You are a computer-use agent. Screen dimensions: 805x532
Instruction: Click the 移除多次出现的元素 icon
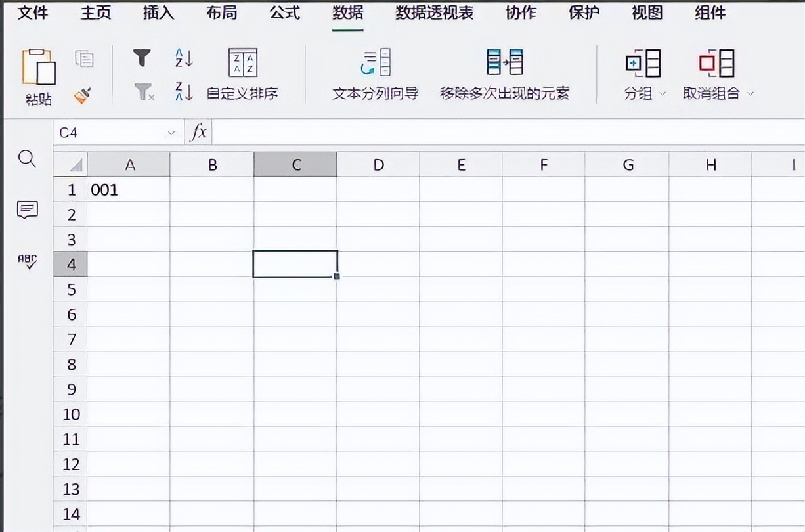tap(504, 62)
